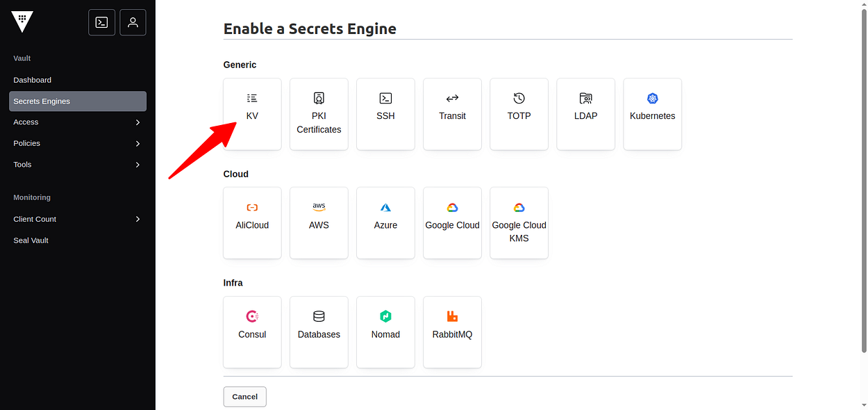Screen dimensions: 868x410
Task: Open the console terminal icon
Action: [101, 22]
